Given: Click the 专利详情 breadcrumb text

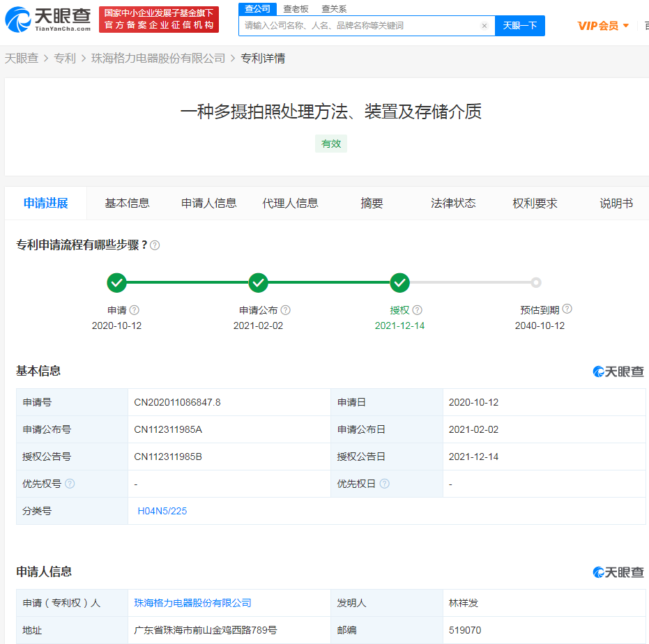Looking at the screenshot, I should pyautogui.click(x=263, y=59).
